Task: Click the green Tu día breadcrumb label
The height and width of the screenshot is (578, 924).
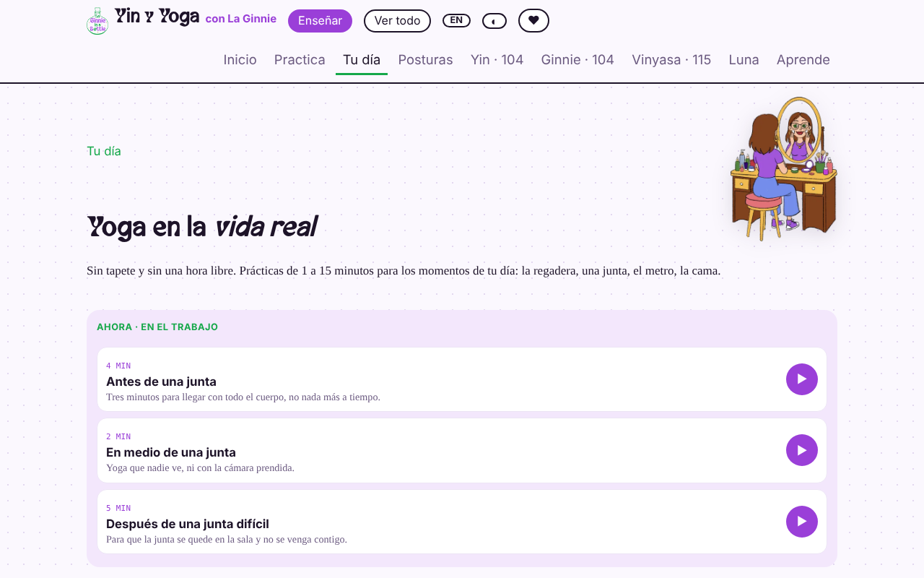Action: 104,151
